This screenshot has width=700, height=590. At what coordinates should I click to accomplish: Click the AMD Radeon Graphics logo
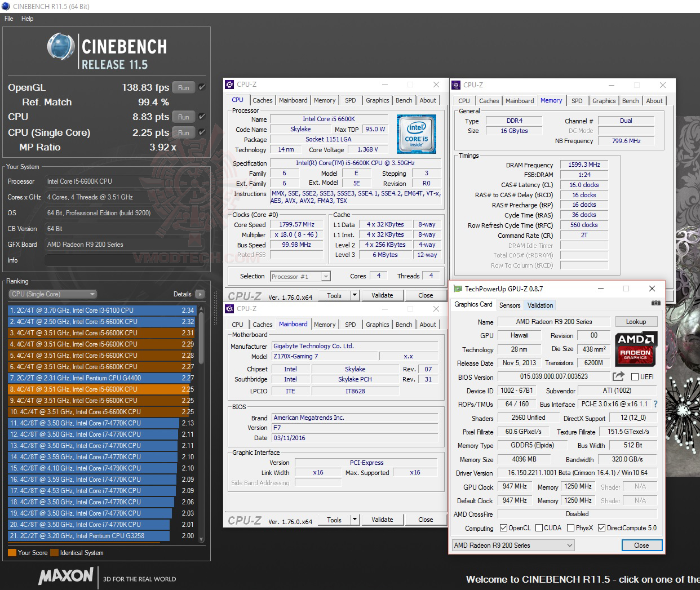tap(636, 348)
